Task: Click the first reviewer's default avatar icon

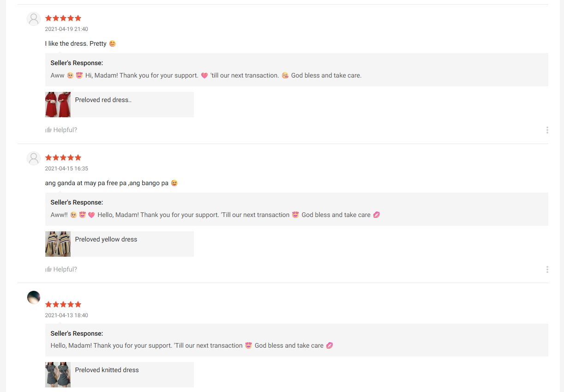Action: tap(34, 19)
